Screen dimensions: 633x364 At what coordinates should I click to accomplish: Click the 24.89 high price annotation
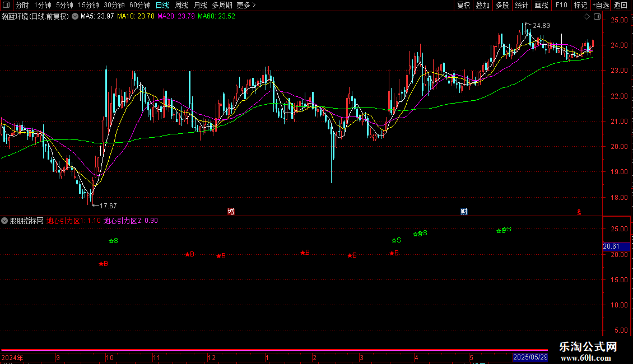(541, 26)
